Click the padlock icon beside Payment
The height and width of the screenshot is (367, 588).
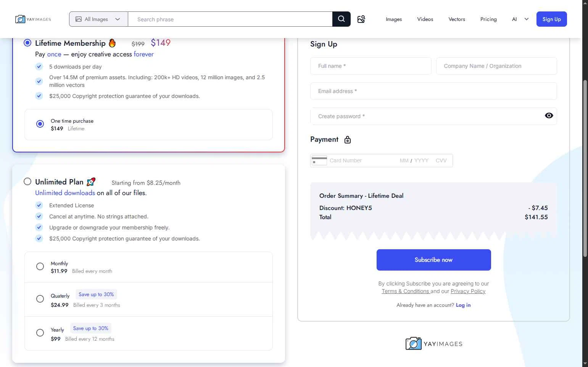pyautogui.click(x=348, y=140)
